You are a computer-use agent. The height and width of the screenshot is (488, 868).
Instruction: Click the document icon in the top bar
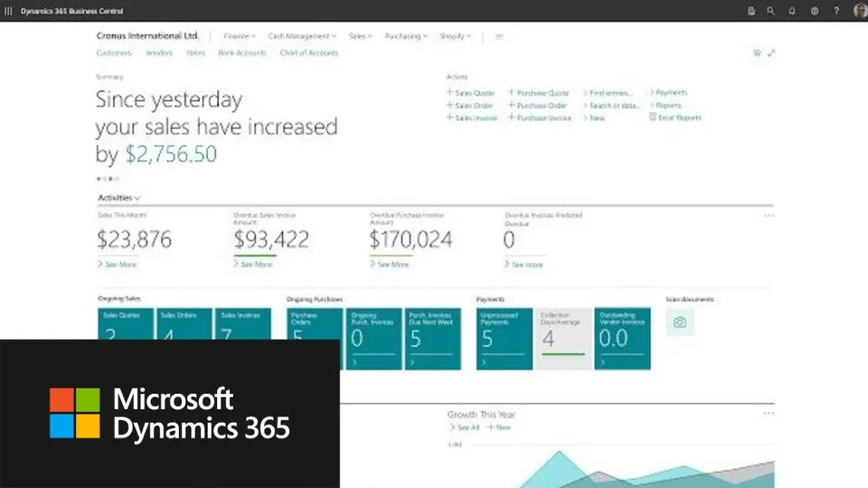(x=751, y=11)
